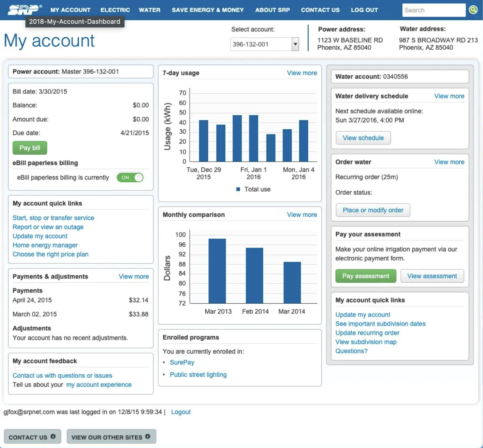Expand View Our Other Sites menu
The image size is (483, 448).
(x=111, y=437)
